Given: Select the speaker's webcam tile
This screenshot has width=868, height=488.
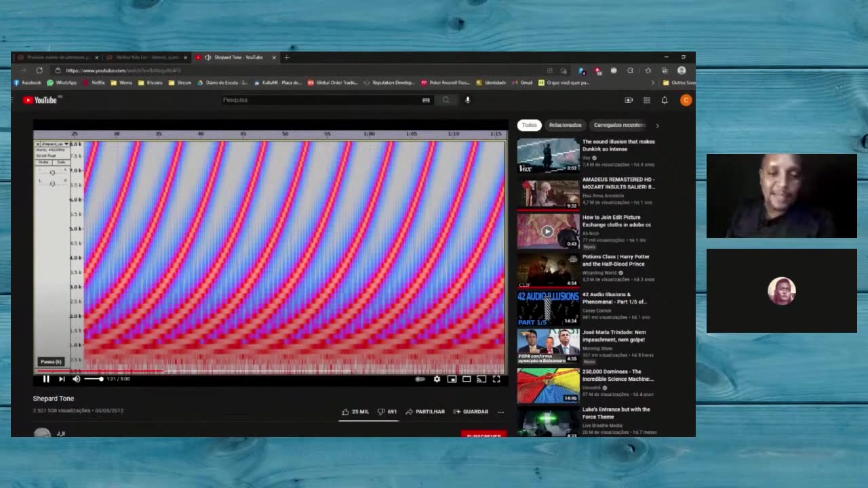Looking at the screenshot, I should tap(781, 196).
